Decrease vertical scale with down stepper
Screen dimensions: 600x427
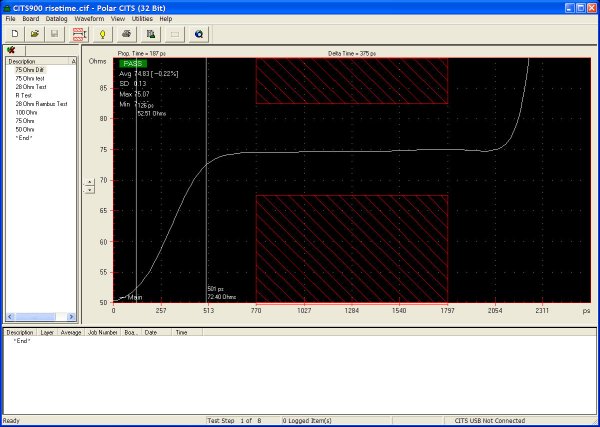(x=89, y=189)
